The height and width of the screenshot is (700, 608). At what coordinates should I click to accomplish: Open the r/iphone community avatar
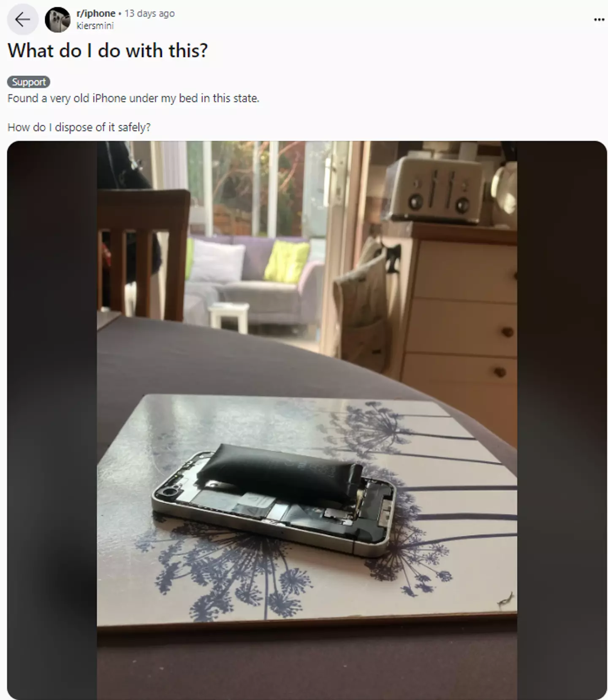point(57,19)
